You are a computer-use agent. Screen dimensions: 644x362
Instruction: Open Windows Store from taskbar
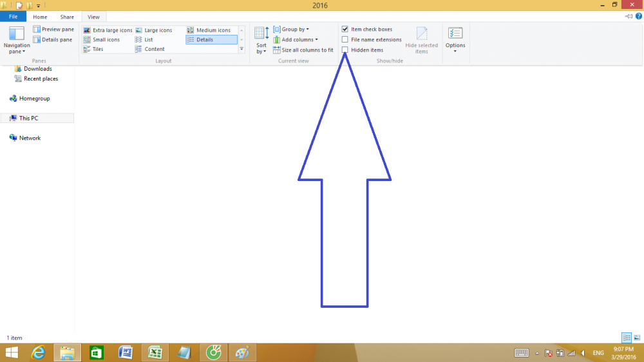97,352
